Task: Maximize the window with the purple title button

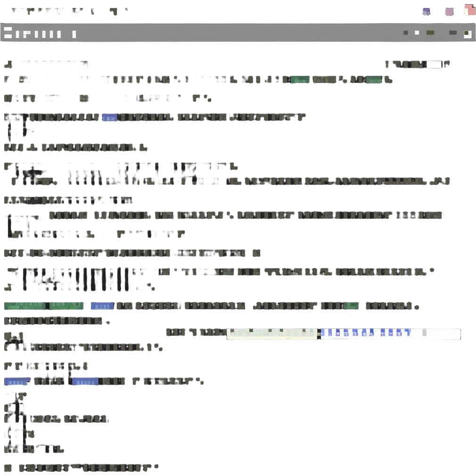Action: click(x=450, y=12)
